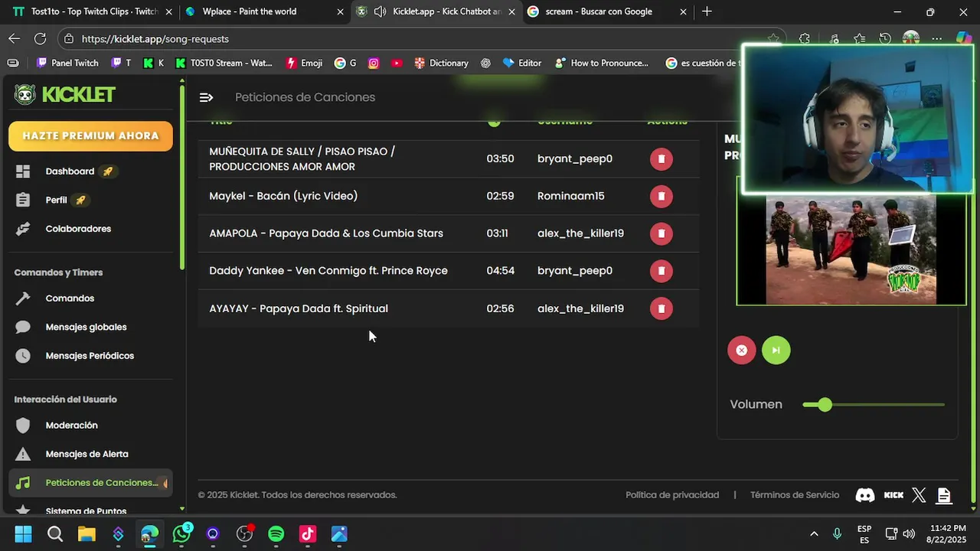Click the browser back arrow
Viewport: 980px width, 551px height.
pos(15,38)
